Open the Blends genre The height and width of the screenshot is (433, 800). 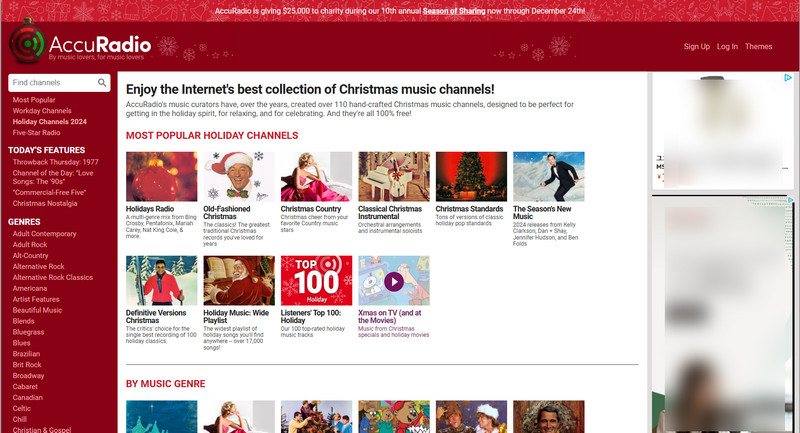[23, 321]
